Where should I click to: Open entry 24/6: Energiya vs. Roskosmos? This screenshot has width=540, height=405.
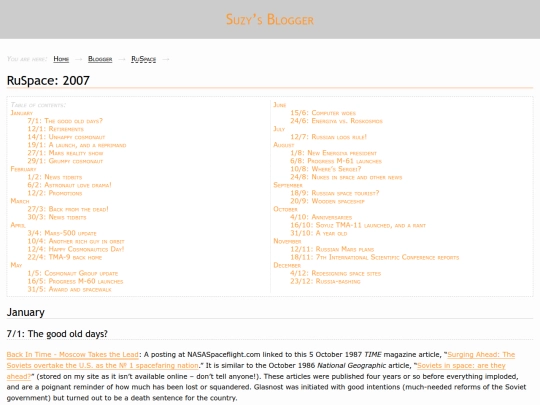(x=336, y=121)
